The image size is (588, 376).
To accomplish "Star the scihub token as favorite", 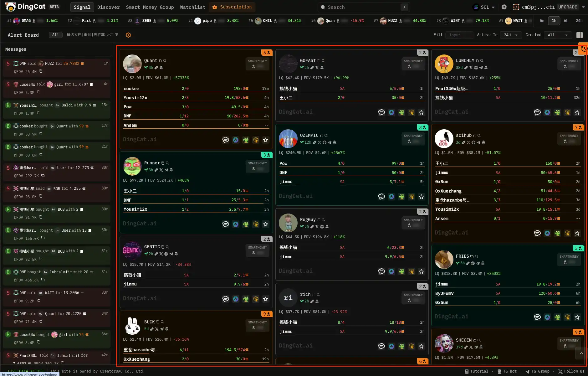I will (577, 233).
